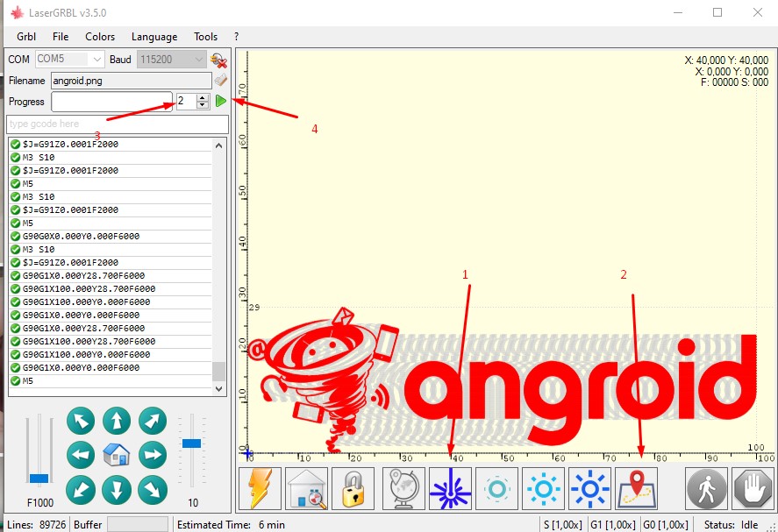
Task: Click the padlock unlock button
Action: coord(353,488)
